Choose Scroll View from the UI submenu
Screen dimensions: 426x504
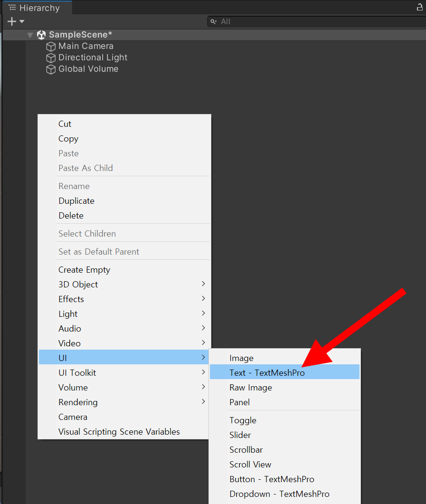coord(284,465)
